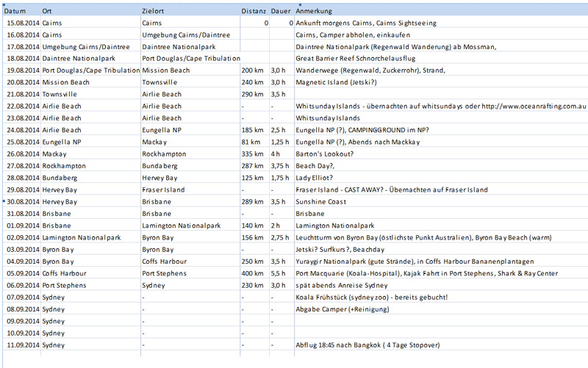The width and height of the screenshot is (588, 368).
Task: Select the Distanz column header
Action: tap(254, 11)
